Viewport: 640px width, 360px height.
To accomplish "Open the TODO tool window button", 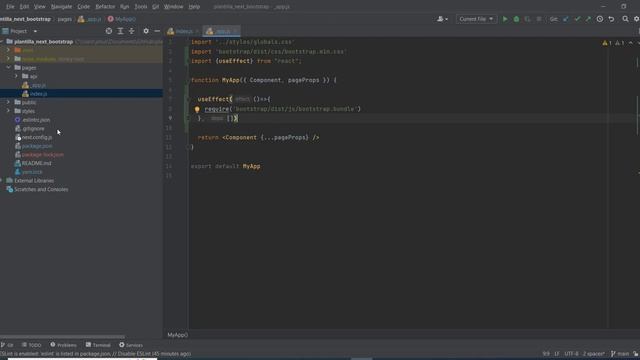I will pos(31,345).
